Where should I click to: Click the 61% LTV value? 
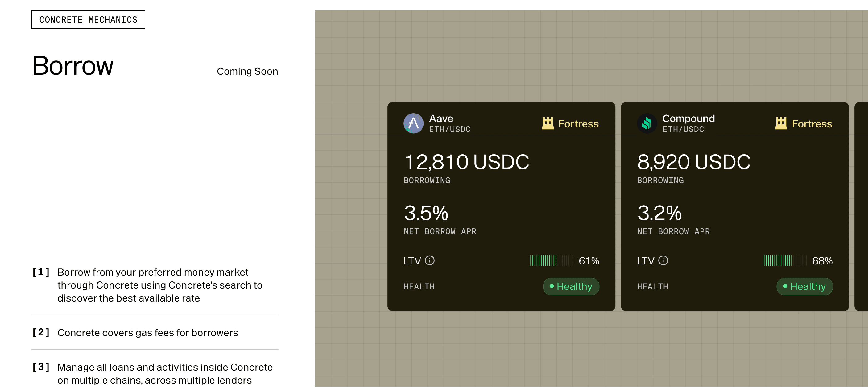[589, 261]
